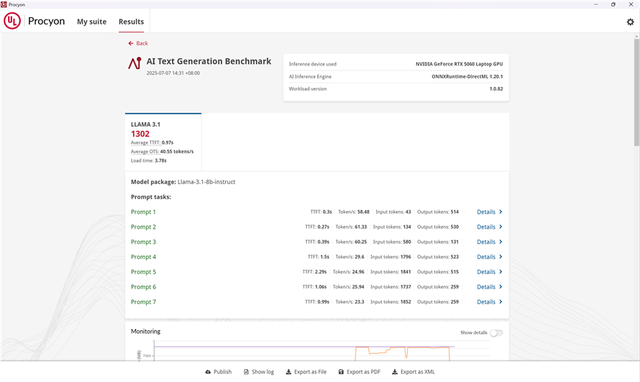The height and width of the screenshot is (382, 640).
Task: Click the Export as PDF icon
Action: (341, 372)
